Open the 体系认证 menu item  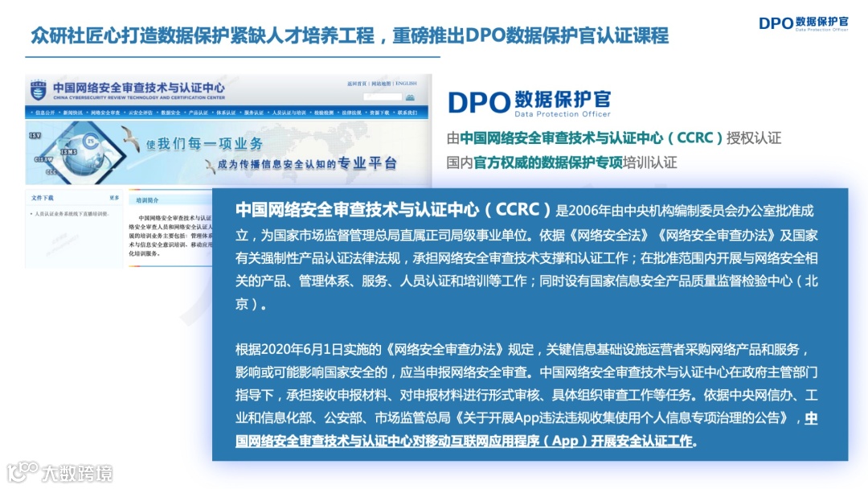(x=226, y=113)
